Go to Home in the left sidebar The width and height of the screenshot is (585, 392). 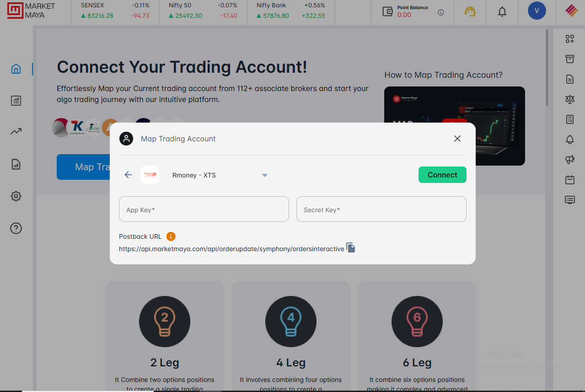16,69
